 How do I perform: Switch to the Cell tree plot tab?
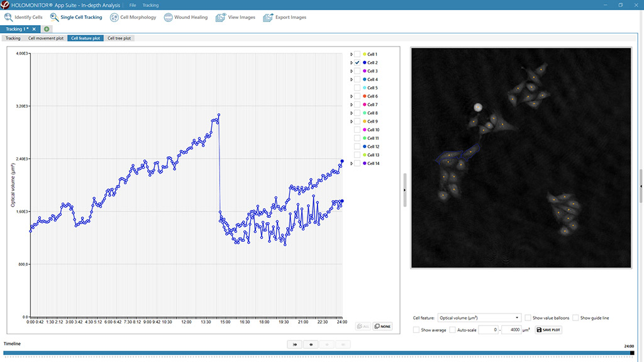pyautogui.click(x=119, y=38)
